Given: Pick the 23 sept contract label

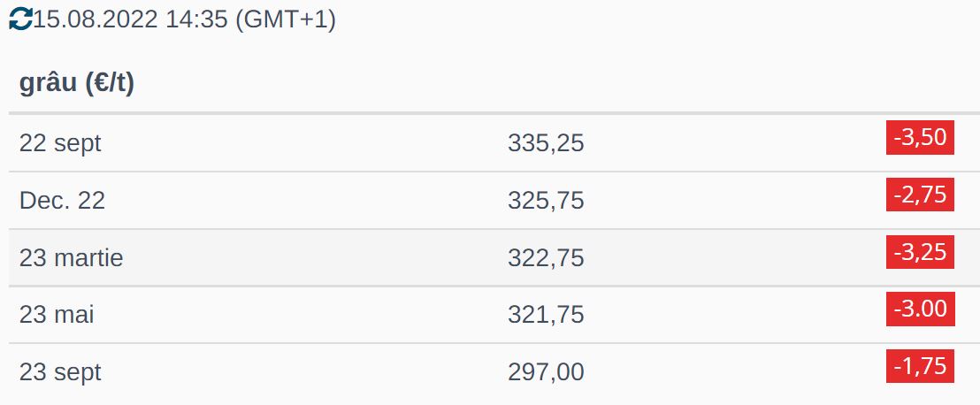Looking at the screenshot, I should coord(60,372).
